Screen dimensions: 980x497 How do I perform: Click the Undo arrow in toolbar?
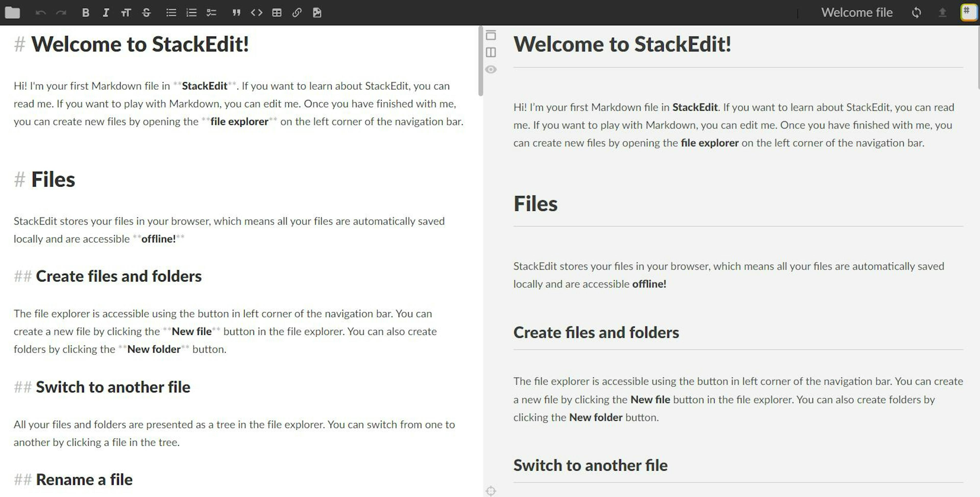[x=40, y=13]
